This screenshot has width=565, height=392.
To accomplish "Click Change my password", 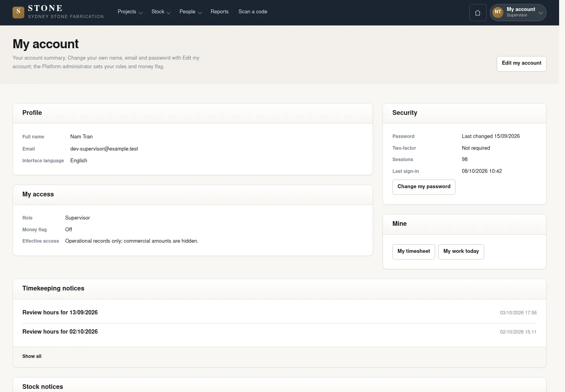I will tap(424, 187).
